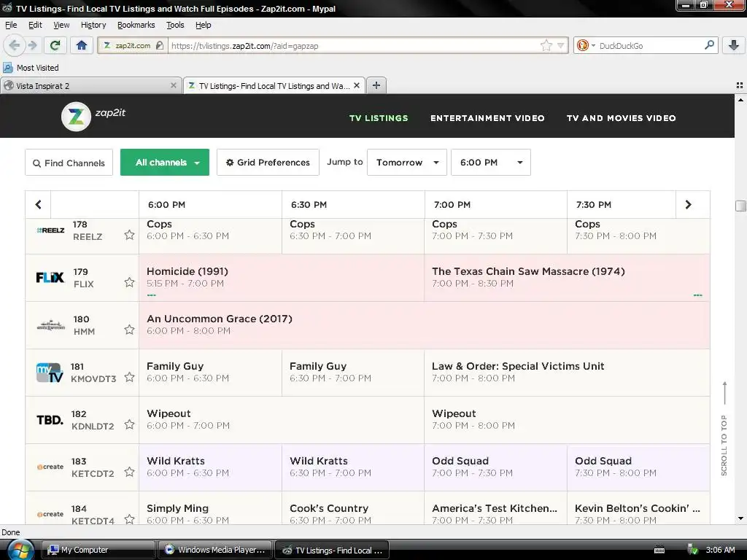Open the Most Visited bookmarks button
Viewport: 747px width, 560px height.
[31, 68]
